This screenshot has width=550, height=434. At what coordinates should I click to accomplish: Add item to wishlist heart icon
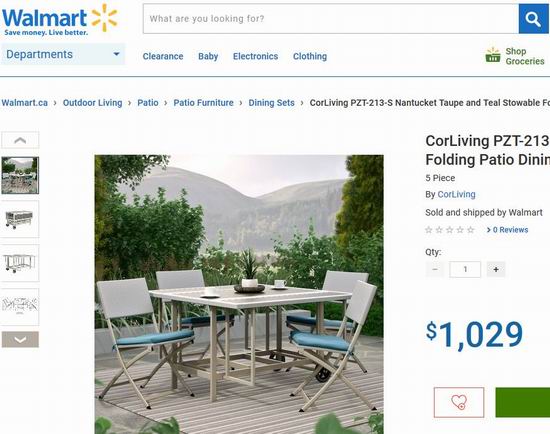(459, 402)
